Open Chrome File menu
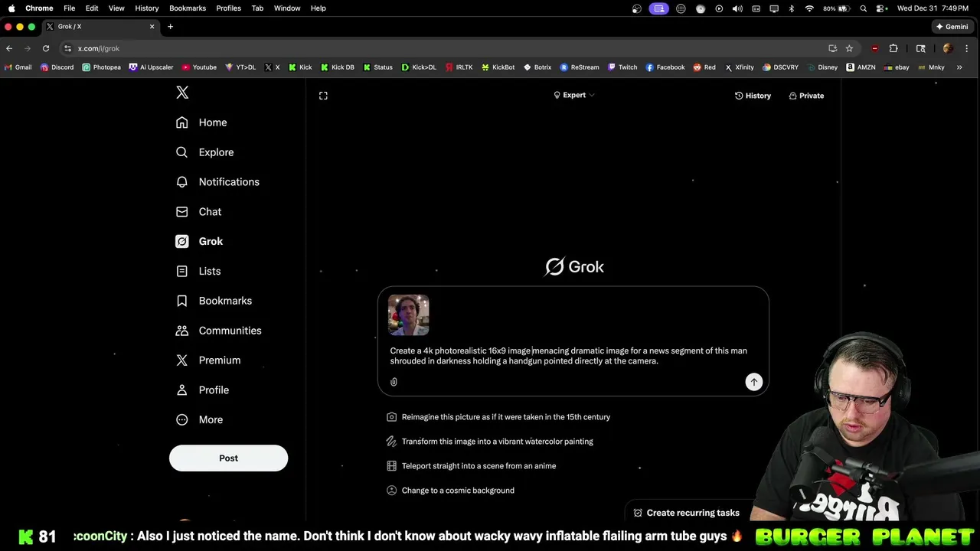The height and width of the screenshot is (551, 980). coord(69,8)
